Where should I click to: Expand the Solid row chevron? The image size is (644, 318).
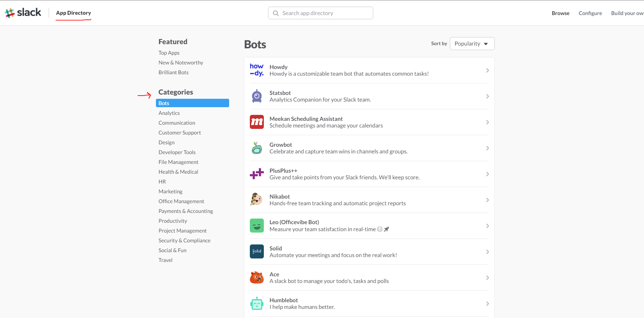(487, 252)
